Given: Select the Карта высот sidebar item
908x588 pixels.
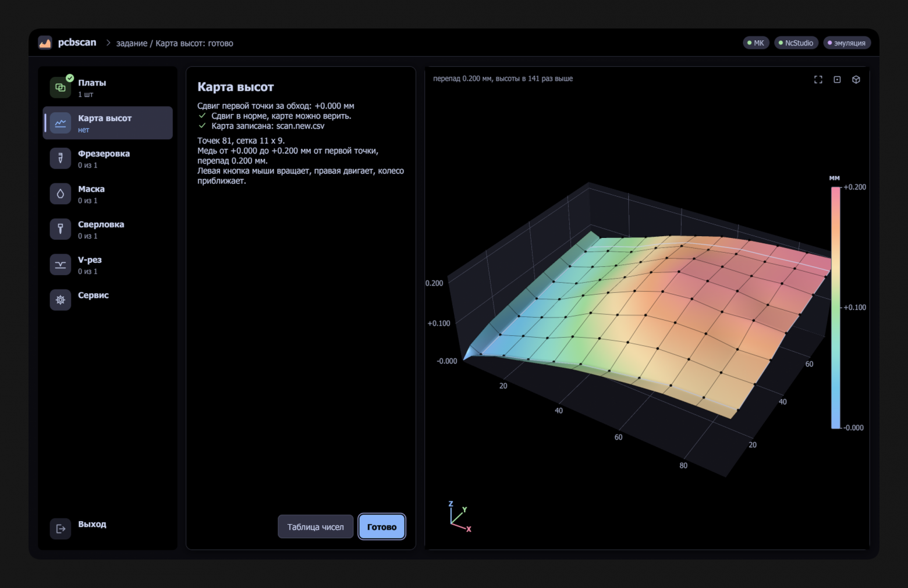Looking at the screenshot, I should (x=108, y=123).
